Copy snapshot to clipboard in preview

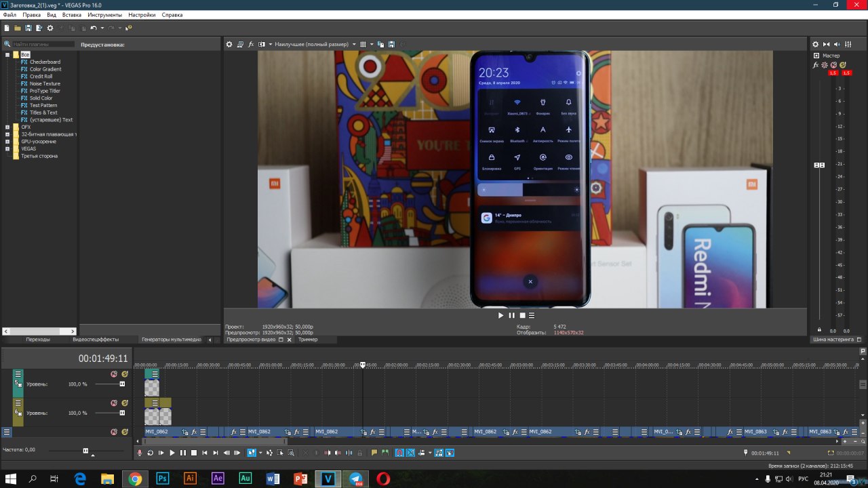(x=380, y=44)
